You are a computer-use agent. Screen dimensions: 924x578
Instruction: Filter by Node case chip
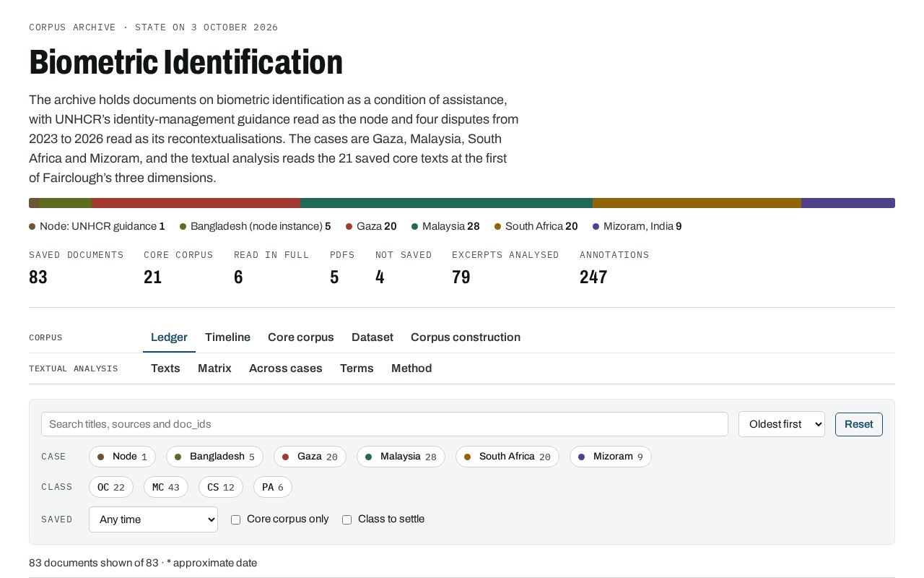coord(122,457)
